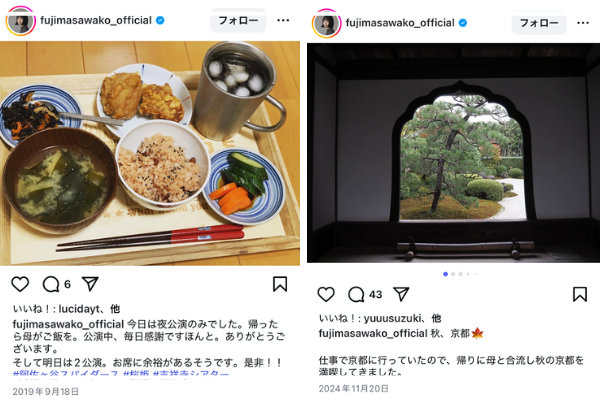Open comments on the meal post
The height and width of the screenshot is (400, 600).
(51, 284)
